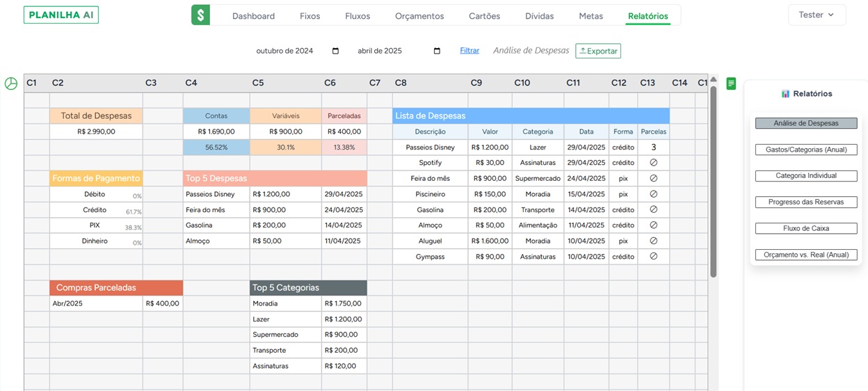This screenshot has height=391, width=868.
Task: Click the PIX payment row
Action: click(x=96, y=225)
